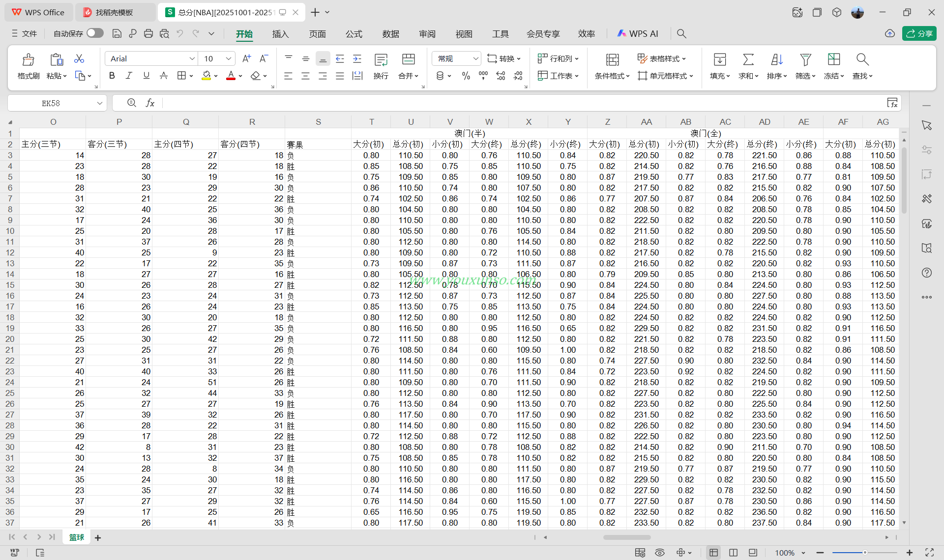Decrease font size
This screenshot has height=560, width=944.
pyautogui.click(x=264, y=58)
